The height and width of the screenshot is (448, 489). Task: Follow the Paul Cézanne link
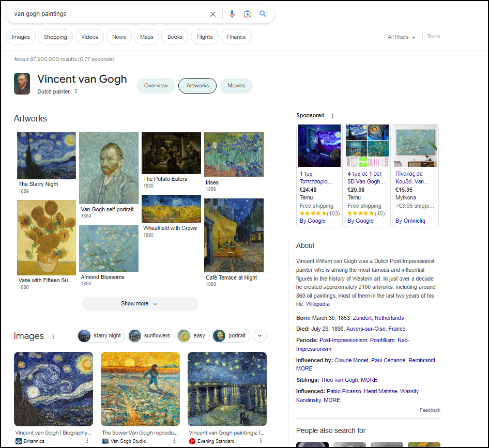pos(388,360)
